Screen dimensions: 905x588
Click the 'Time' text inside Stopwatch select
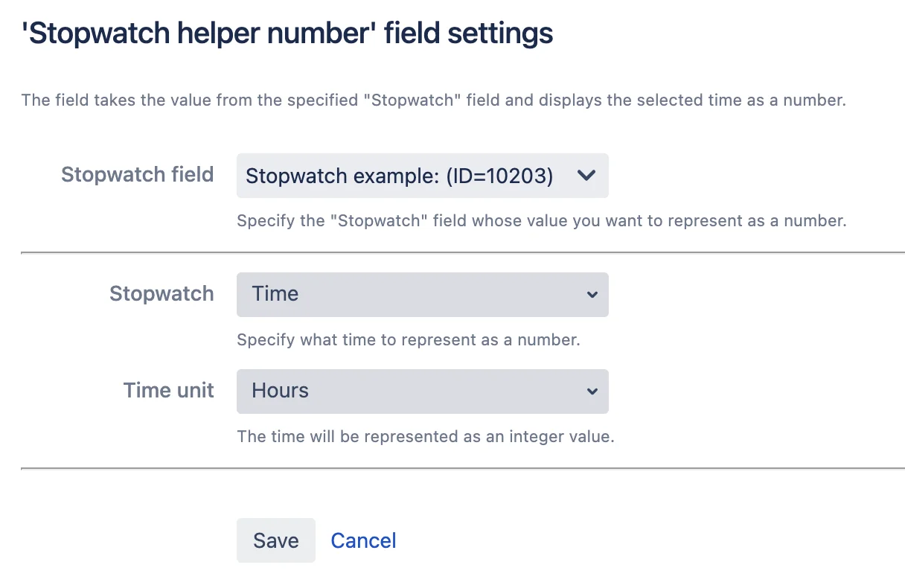point(275,294)
